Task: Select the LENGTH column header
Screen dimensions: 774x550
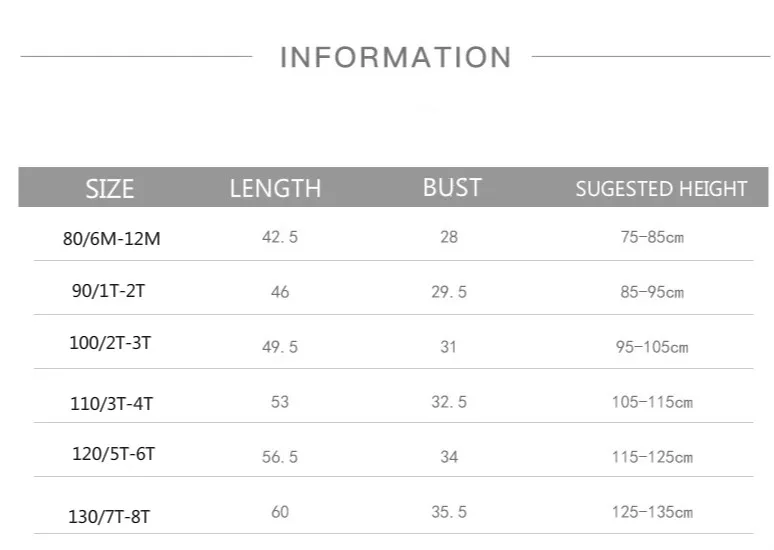Action: pos(275,188)
